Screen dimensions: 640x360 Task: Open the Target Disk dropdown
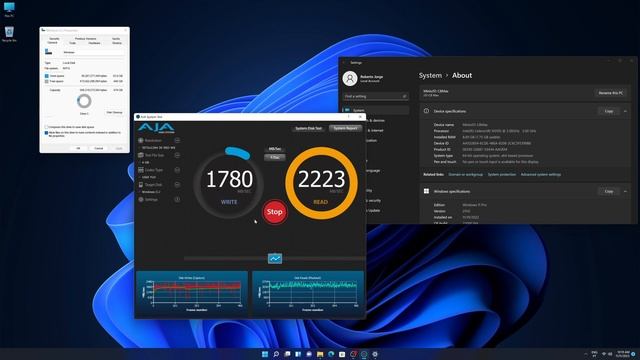[x=177, y=184]
